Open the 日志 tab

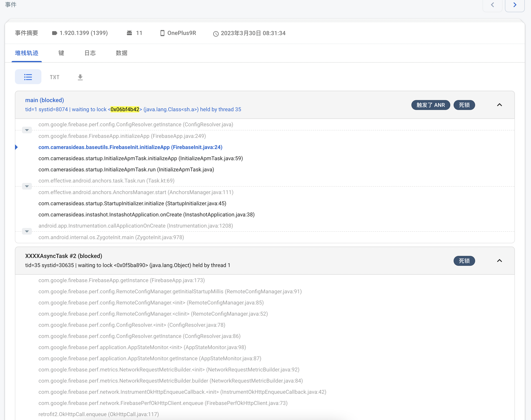(90, 53)
